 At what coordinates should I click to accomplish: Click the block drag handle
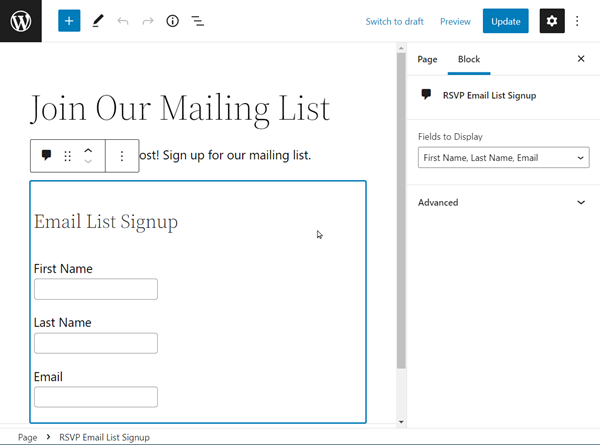(x=68, y=156)
